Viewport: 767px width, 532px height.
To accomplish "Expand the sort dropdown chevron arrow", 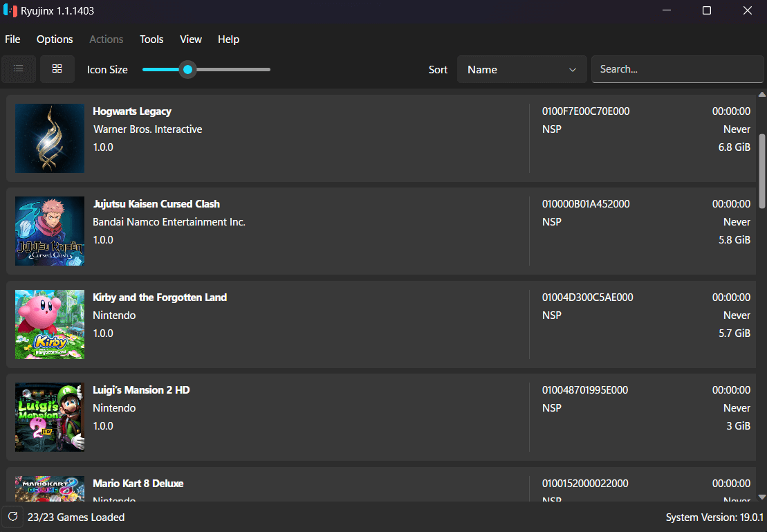I will pyautogui.click(x=573, y=70).
